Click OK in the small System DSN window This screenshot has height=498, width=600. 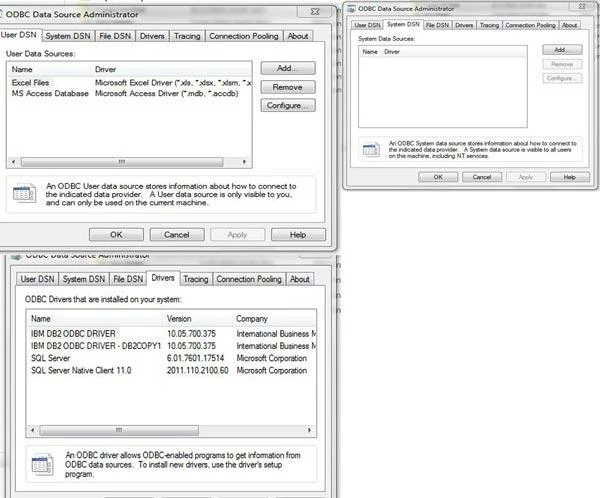point(438,177)
